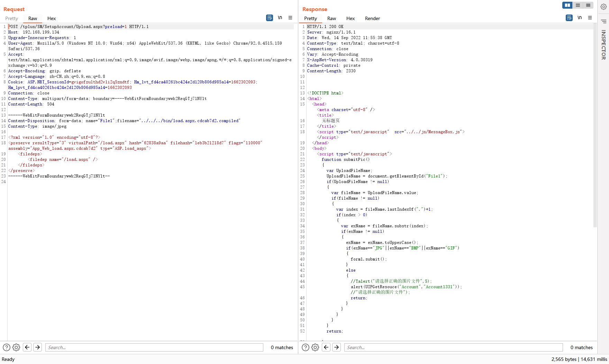Image resolution: width=609 pixels, height=364 pixels.
Task: Toggle non-printable characters \n in Request panel
Action: pyautogui.click(x=280, y=18)
